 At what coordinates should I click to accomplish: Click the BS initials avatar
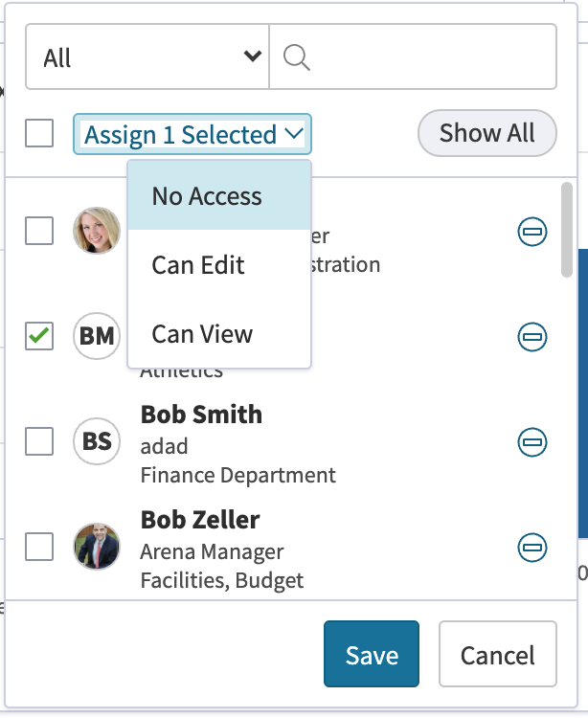(x=97, y=441)
